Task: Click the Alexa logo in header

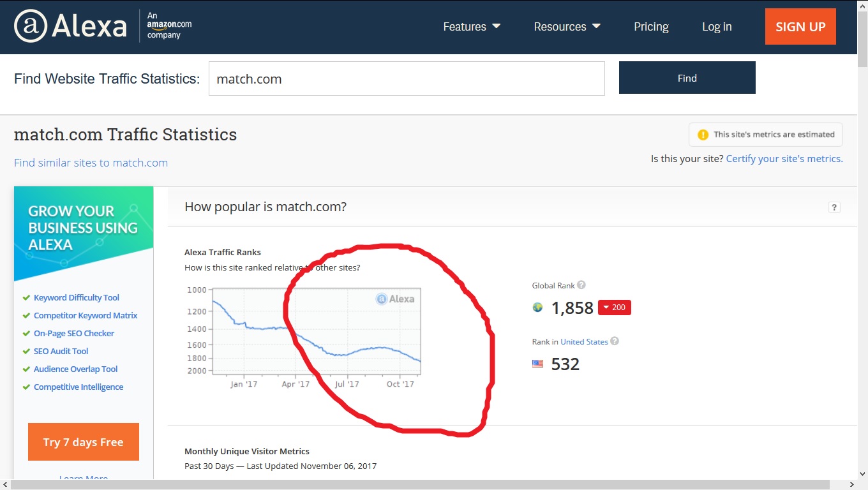Action: click(70, 26)
